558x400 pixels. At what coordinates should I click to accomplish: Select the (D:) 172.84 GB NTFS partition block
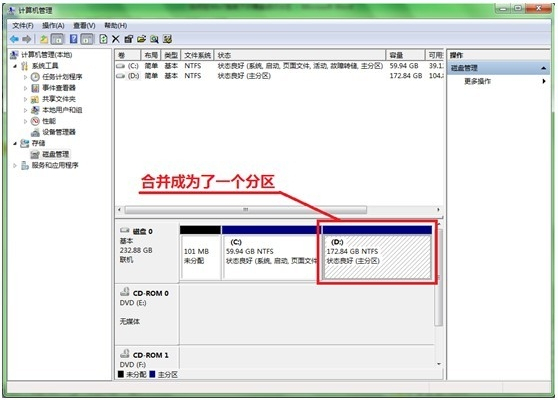[x=377, y=252]
